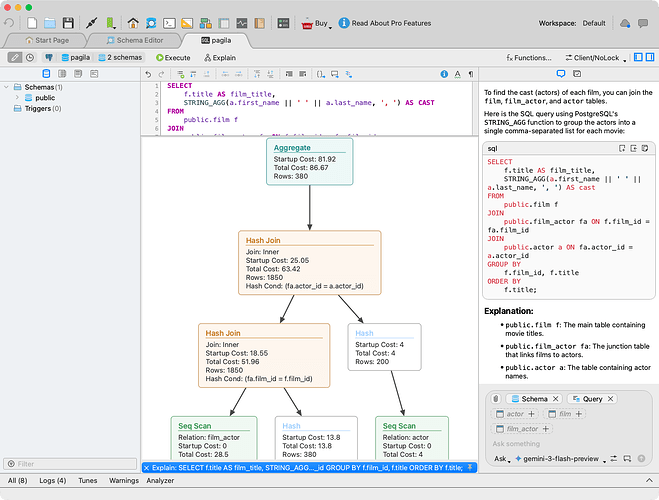Add the actor table to the AI context
This screenshot has width=659, height=500.
(531, 414)
